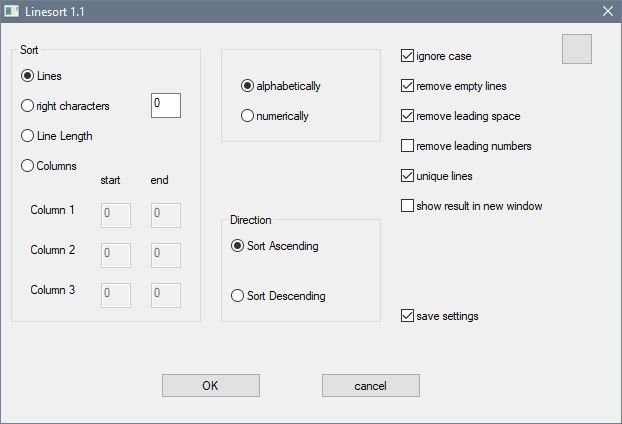The image size is (622, 424).
Task: Select alphabetically sort mode
Action: [280, 86]
